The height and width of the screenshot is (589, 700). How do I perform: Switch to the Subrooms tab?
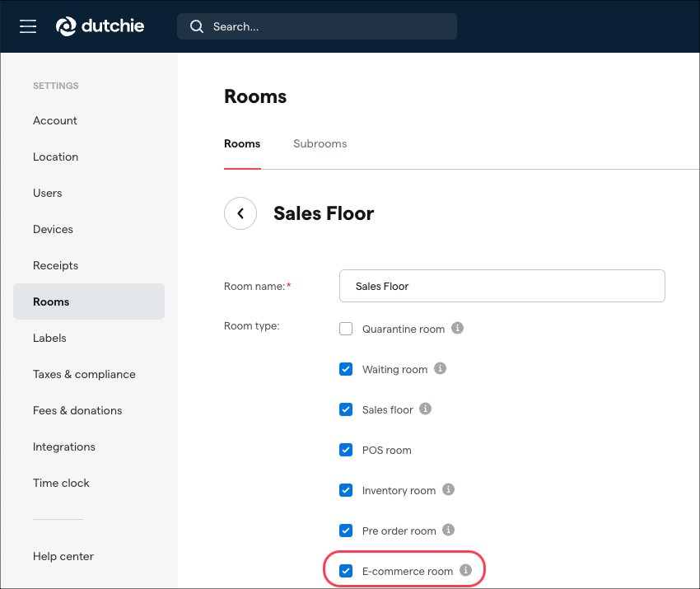(x=320, y=143)
